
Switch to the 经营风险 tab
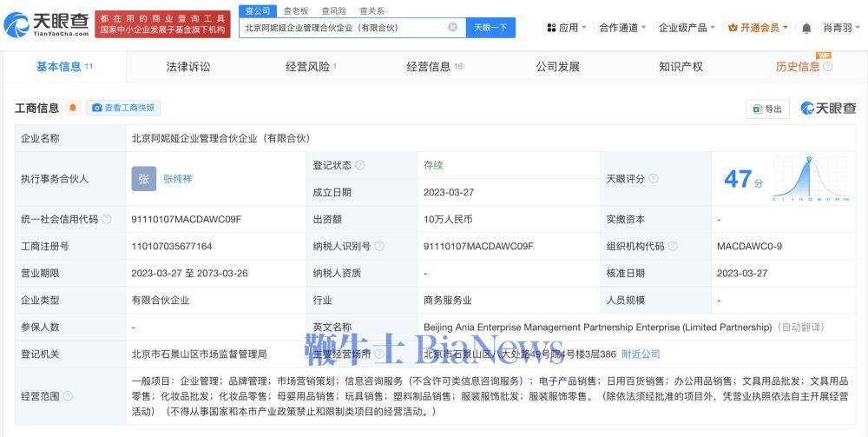point(311,67)
